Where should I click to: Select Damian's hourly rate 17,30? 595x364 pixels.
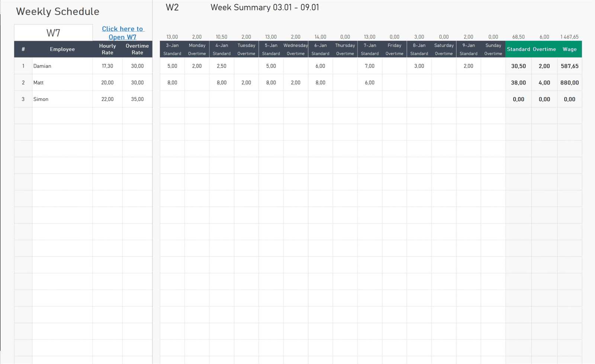[107, 66]
